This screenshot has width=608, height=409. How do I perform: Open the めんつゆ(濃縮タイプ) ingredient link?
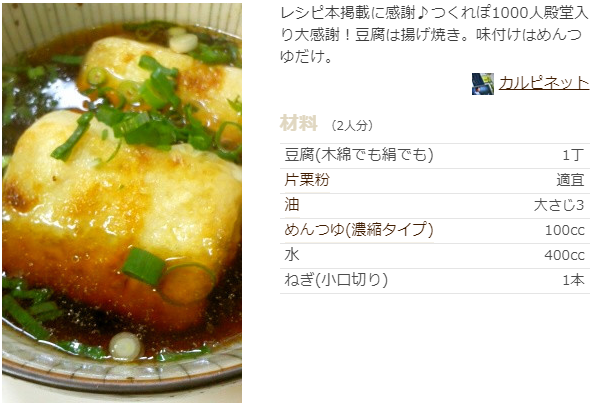[358, 230]
